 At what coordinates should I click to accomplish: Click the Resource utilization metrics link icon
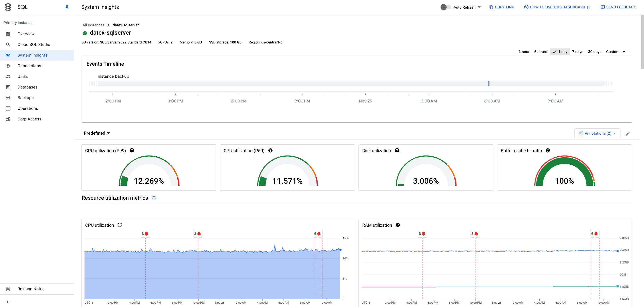(x=154, y=198)
